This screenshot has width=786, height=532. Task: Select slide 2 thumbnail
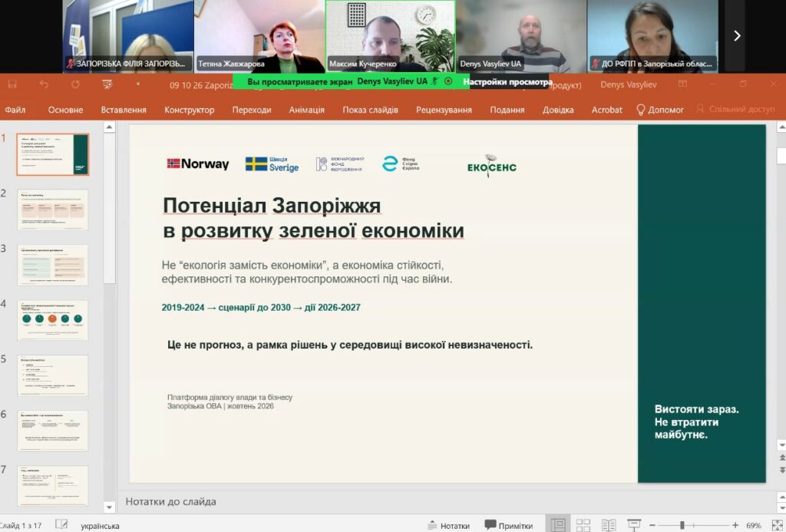click(53, 210)
